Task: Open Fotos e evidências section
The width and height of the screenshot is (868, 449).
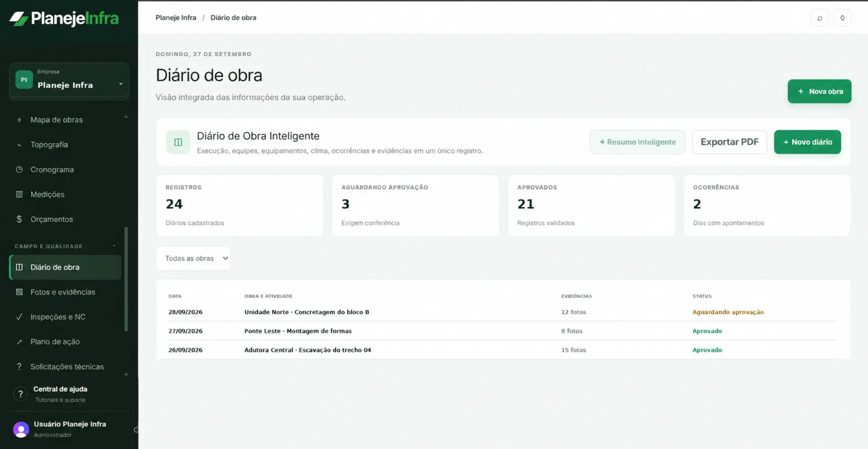Action: (x=66, y=292)
